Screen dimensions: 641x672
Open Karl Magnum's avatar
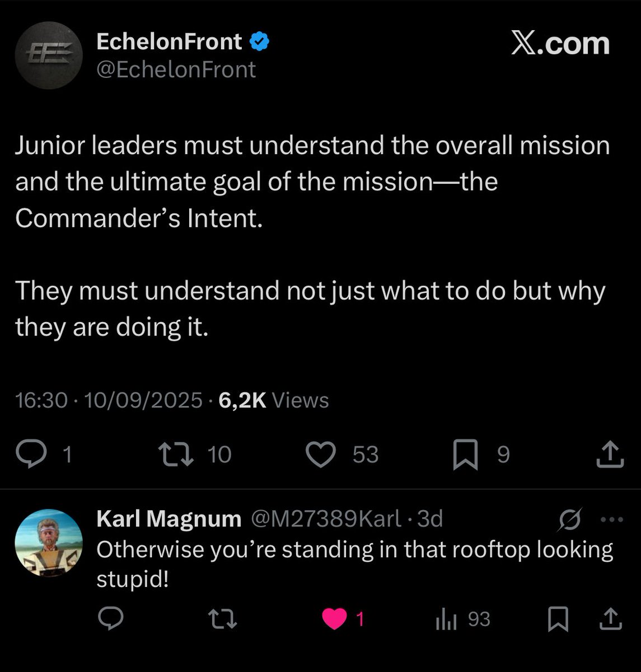click(49, 543)
